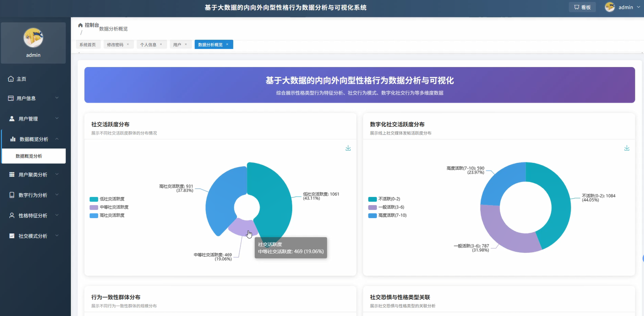This screenshot has height=316, width=644.
Task: Close the 个人信息 tab
Action: pos(161,44)
